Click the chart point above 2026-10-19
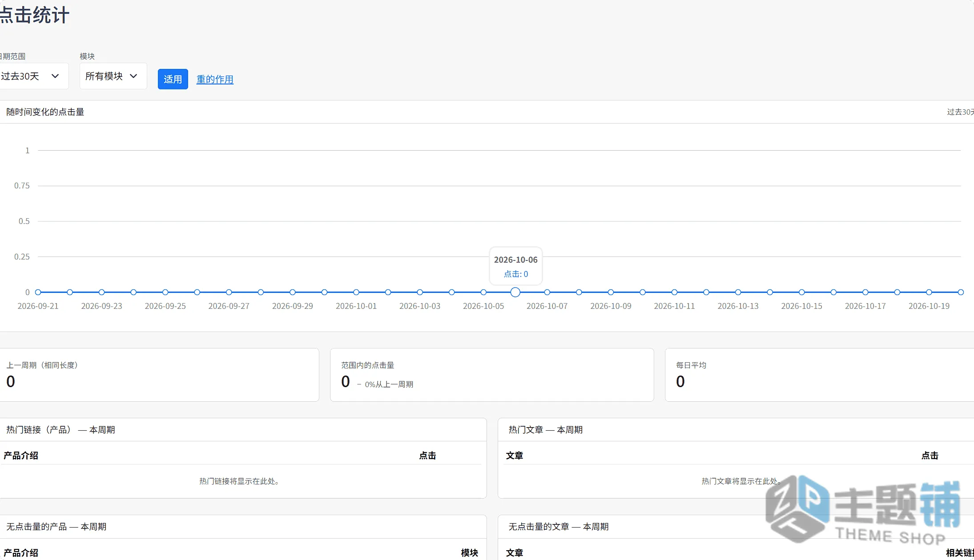This screenshot has width=974, height=560. [x=929, y=292]
